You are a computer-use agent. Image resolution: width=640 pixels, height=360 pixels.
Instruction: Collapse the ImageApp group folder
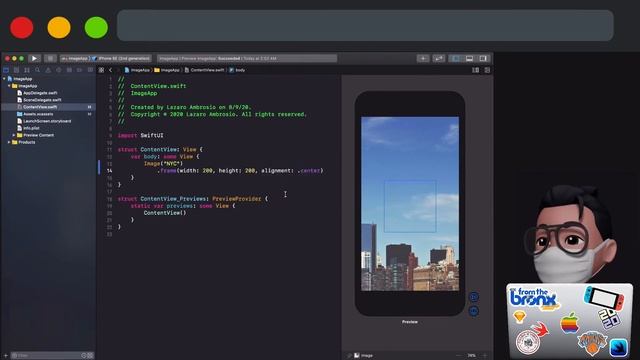(9, 86)
